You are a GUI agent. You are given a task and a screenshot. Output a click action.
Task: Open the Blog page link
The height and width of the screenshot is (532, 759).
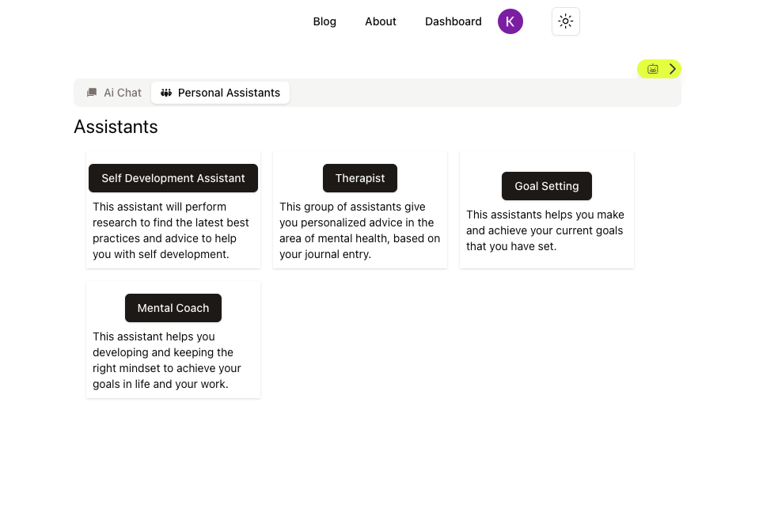point(324,21)
